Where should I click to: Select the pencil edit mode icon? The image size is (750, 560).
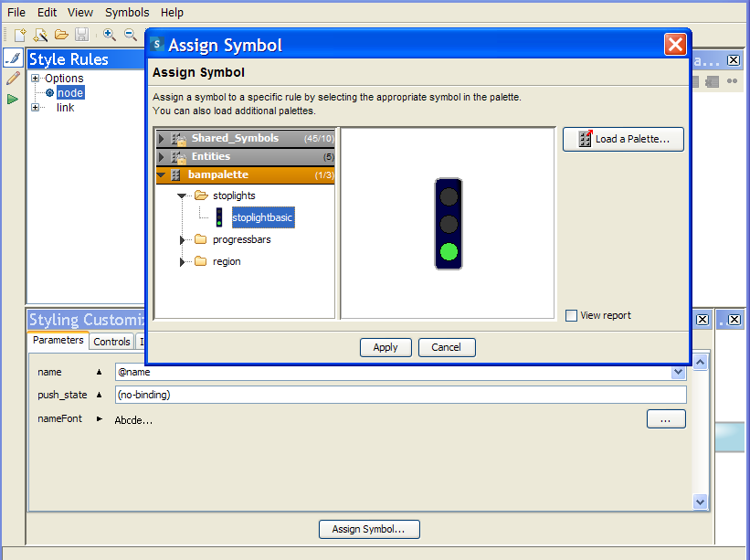[x=13, y=79]
